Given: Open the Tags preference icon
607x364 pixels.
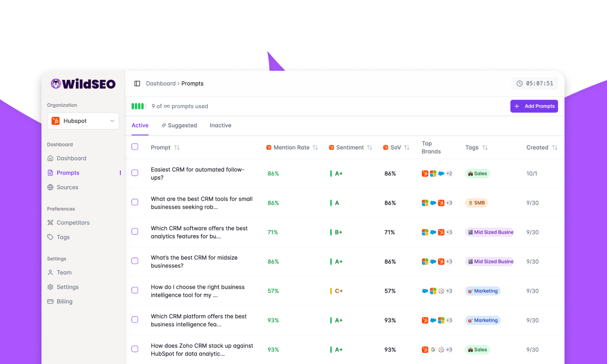Looking at the screenshot, I should (x=51, y=237).
